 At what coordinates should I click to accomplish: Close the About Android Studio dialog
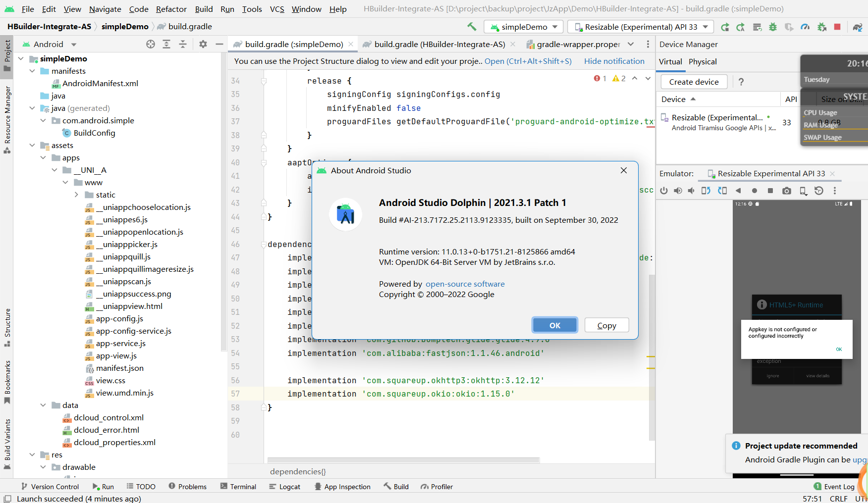pos(624,170)
